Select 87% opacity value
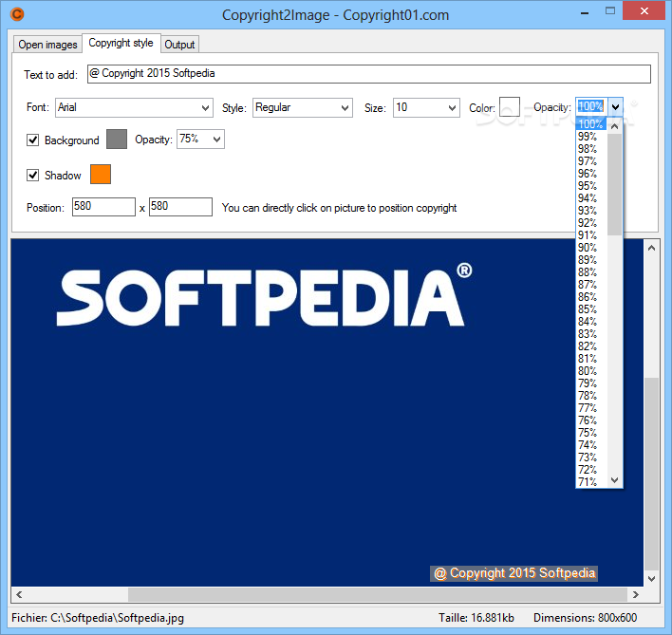The width and height of the screenshot is (672, 635). click(591, 285)
